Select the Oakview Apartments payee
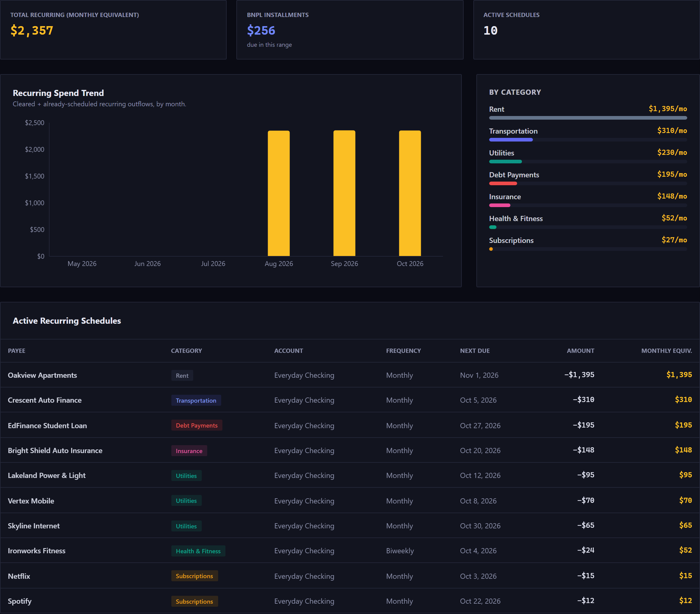700x614 pixels. [x=42, y=375]
